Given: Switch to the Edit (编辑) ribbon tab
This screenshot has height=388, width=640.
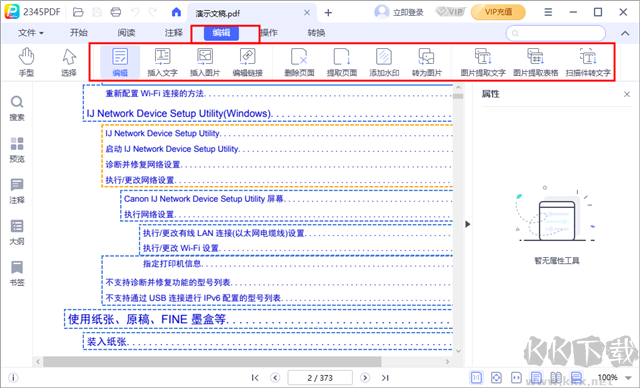Looking at the screenshot, I should [221, 33].
